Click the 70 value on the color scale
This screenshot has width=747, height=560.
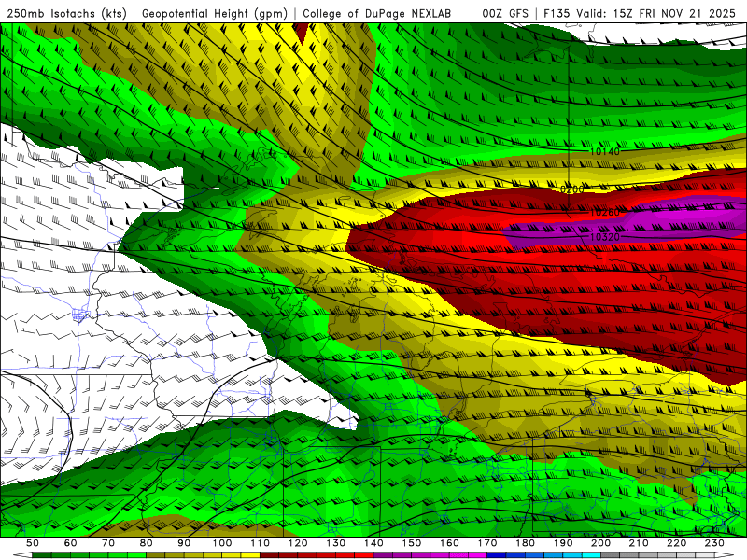coord(108,543)
